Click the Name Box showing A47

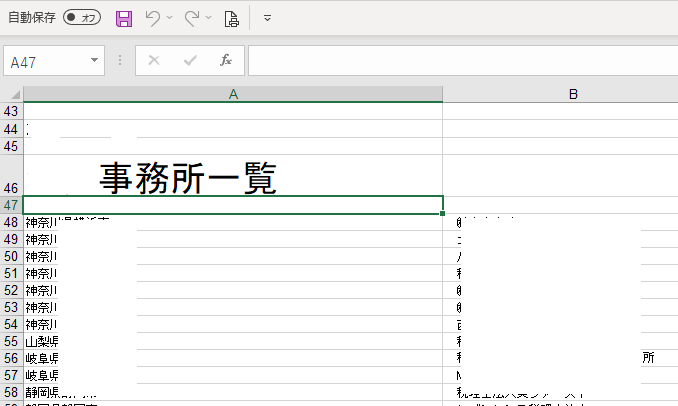[45, 61]
